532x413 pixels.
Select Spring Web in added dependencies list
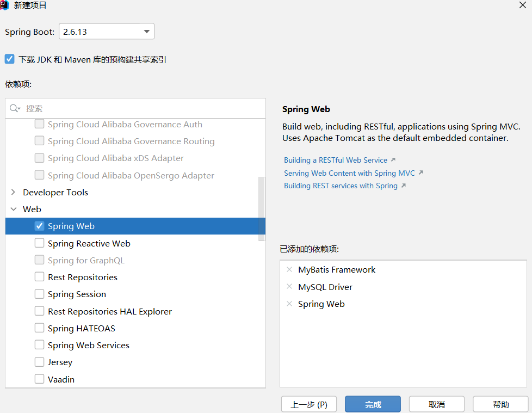[x=321, y=304]
